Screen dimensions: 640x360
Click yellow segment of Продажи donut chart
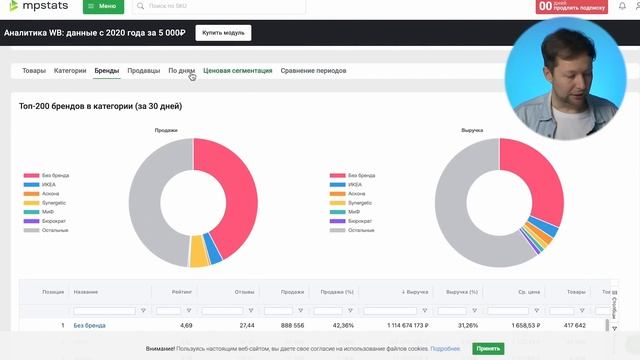coord(199,251)
